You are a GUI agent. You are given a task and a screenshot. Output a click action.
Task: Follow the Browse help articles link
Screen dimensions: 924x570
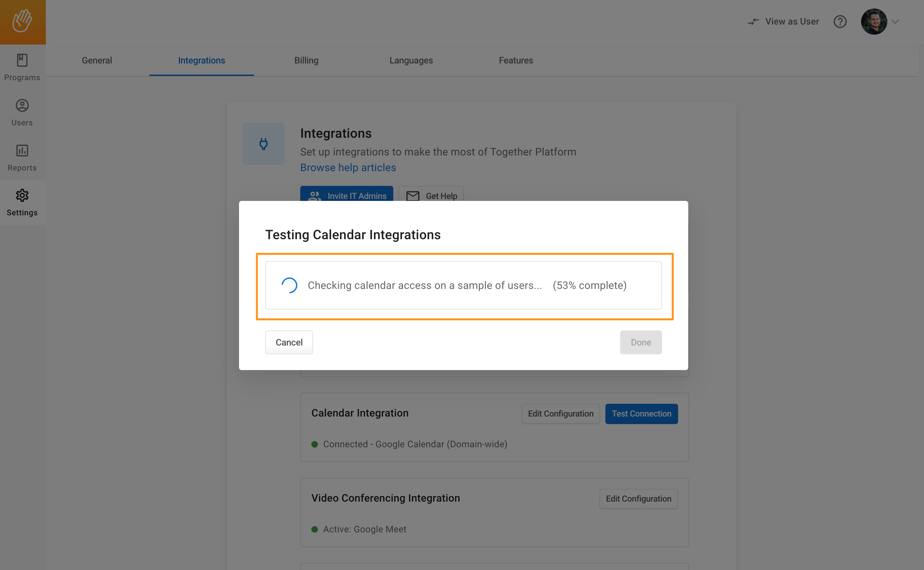(x=348, y=168)
